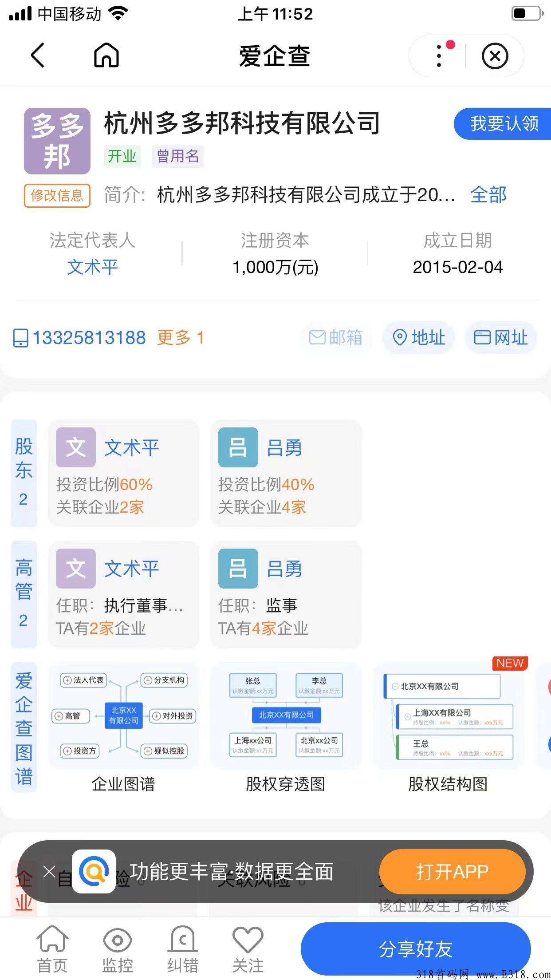
Task: Tap the founding date 2015-02-04
Action: (458, 267)
